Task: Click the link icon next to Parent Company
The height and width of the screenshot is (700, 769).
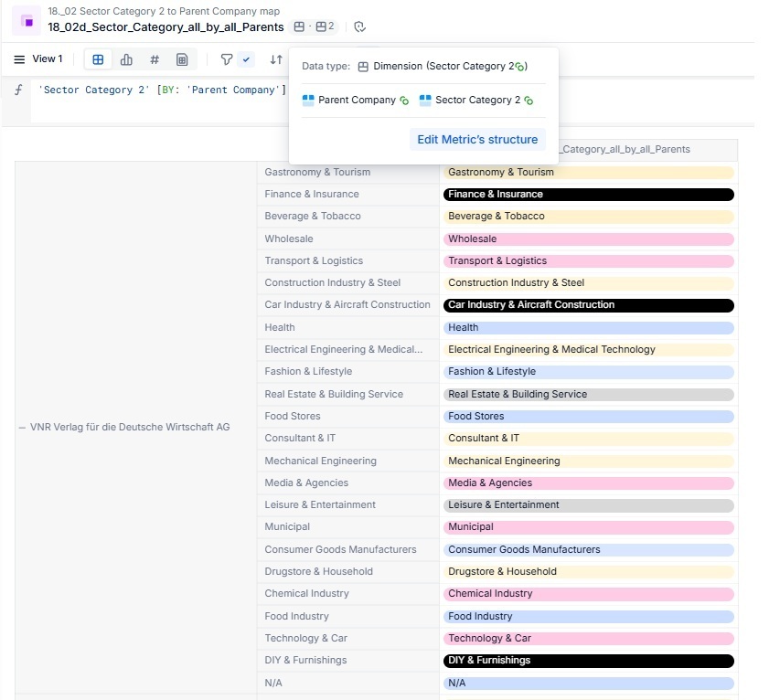Action: pyautogui.click(x=404, y=101)
